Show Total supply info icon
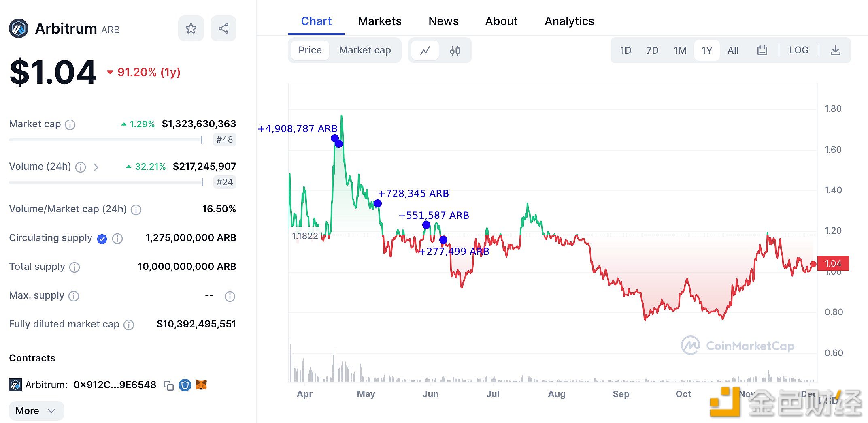868x423 pixels. pyautogui.click(x=74, y=267)
